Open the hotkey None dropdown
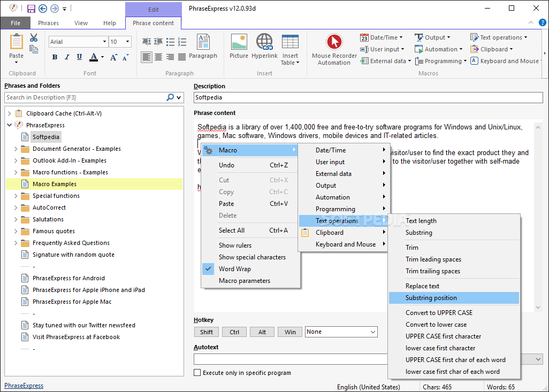 tap(341, 332)
